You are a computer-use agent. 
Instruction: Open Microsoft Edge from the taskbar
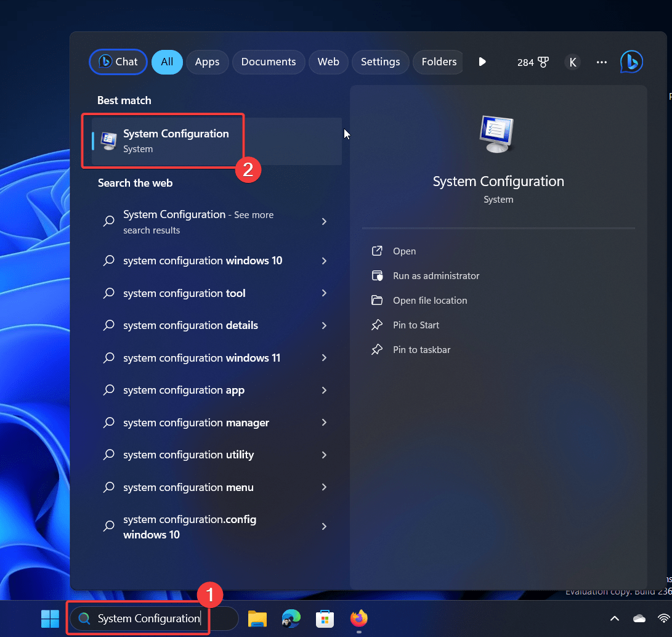pyautogui.click(x=291, y=619)
